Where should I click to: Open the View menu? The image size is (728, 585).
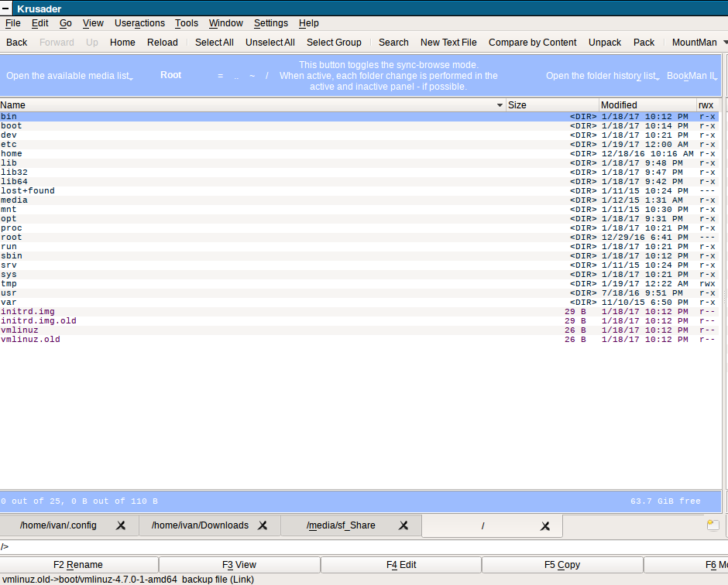pyautogui.click(x=93, y=23)
